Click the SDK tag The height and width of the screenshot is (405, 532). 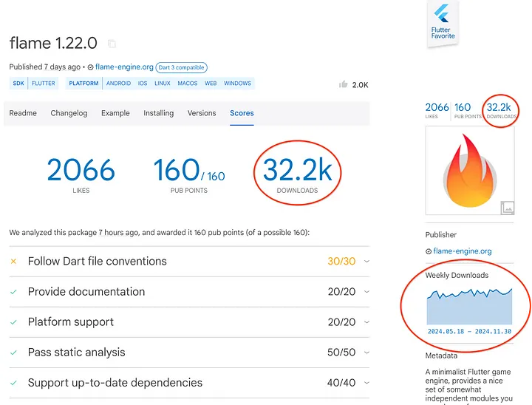(18, 84)
